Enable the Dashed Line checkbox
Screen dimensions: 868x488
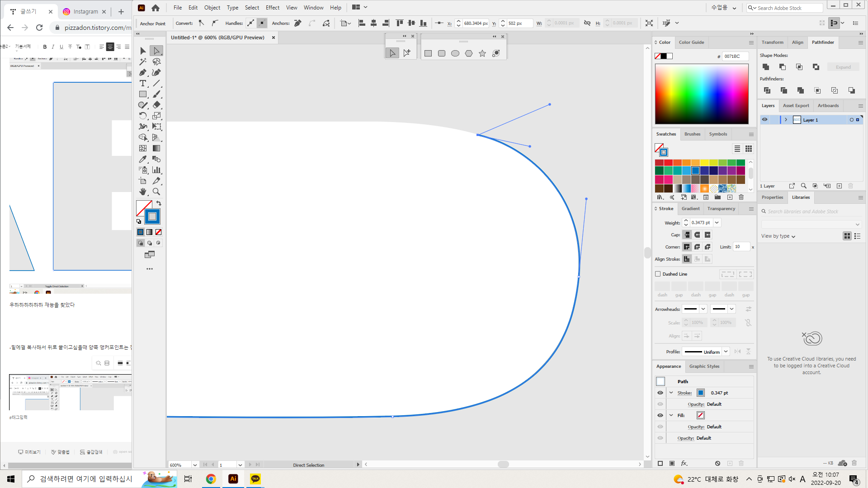[658, 274]
